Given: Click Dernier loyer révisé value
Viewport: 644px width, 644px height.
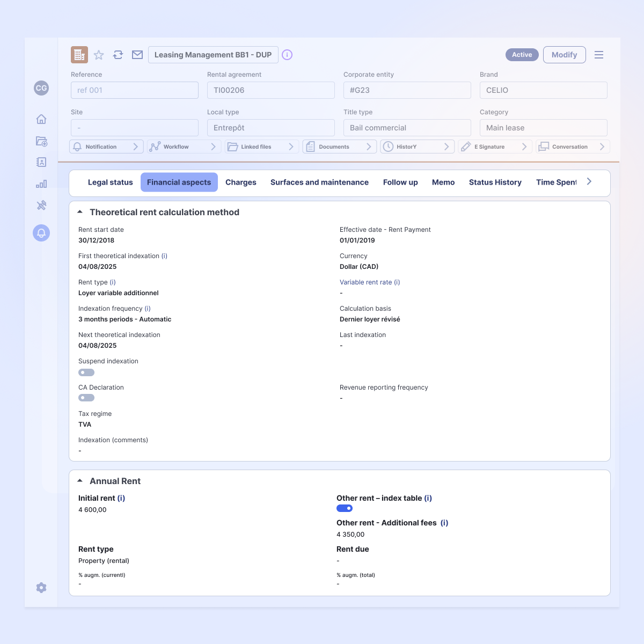Looking at the screenshot, I should tap(370, 319).
